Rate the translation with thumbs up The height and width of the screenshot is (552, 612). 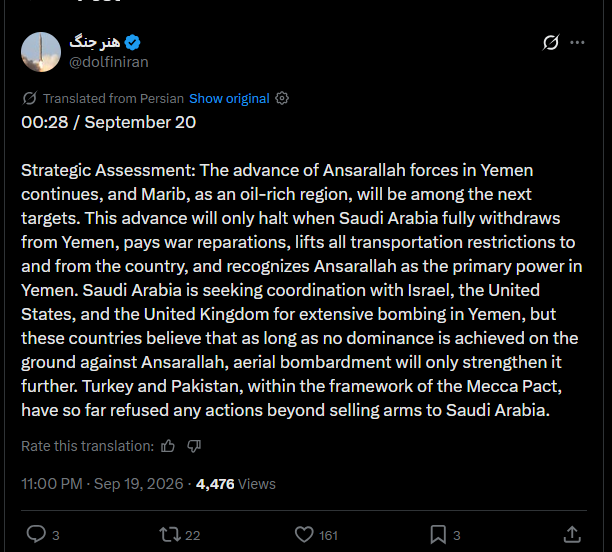point(168,446)
